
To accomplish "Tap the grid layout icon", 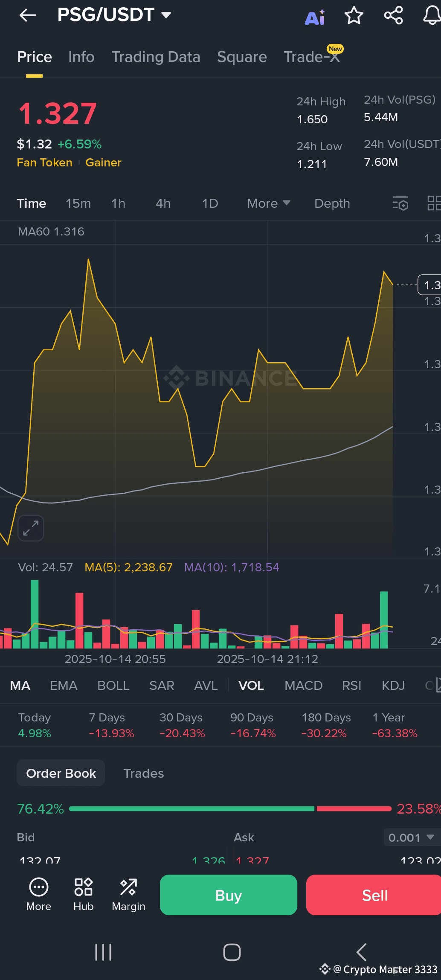I will pyautogui.click(x=434, y=204).
